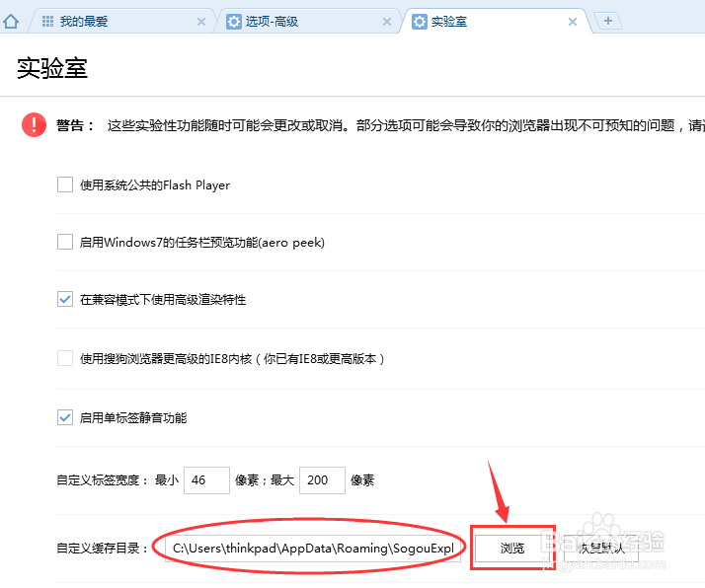
Task: Close the 我的最爱 tab
Action: [201, 22]
